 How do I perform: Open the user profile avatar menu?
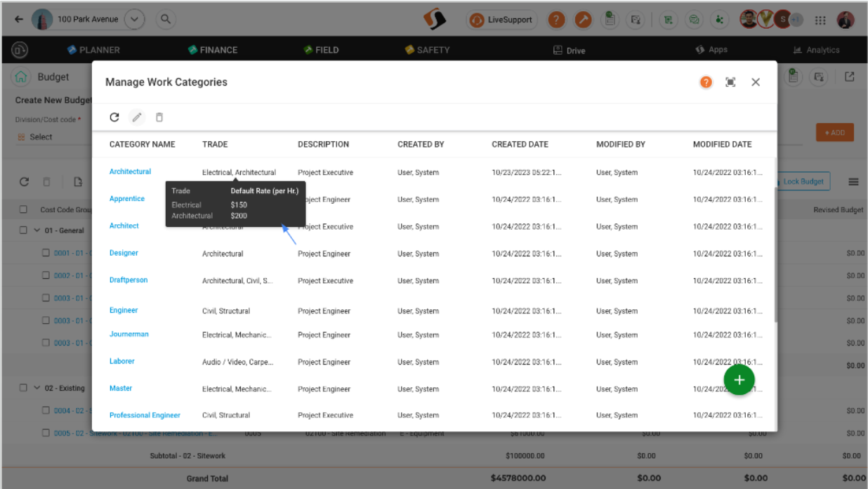tap(846, 20)
